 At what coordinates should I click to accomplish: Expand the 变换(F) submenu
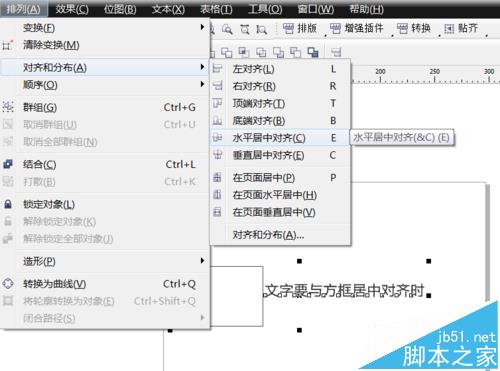click(x=105, y=28)
